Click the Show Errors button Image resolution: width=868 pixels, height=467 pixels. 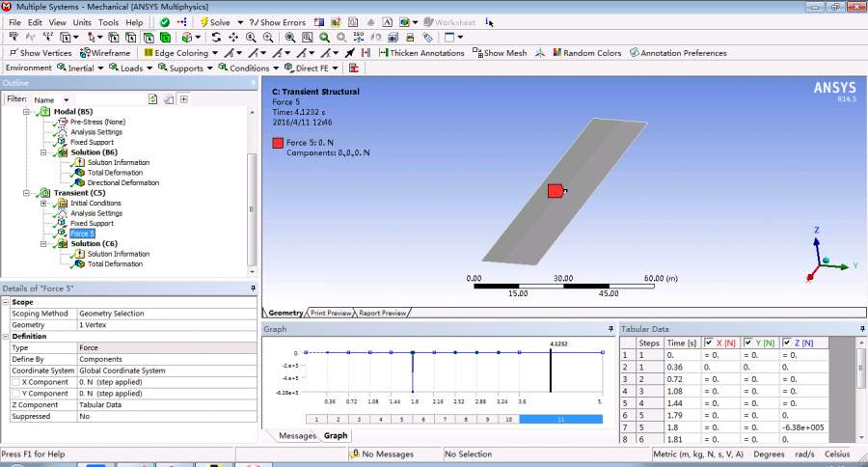click(278, 22)
